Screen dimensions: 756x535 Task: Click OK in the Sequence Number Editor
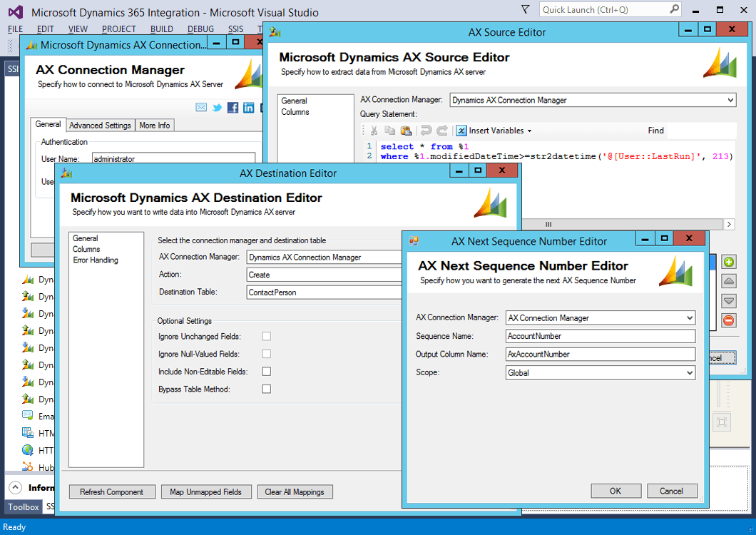point(615,491)
